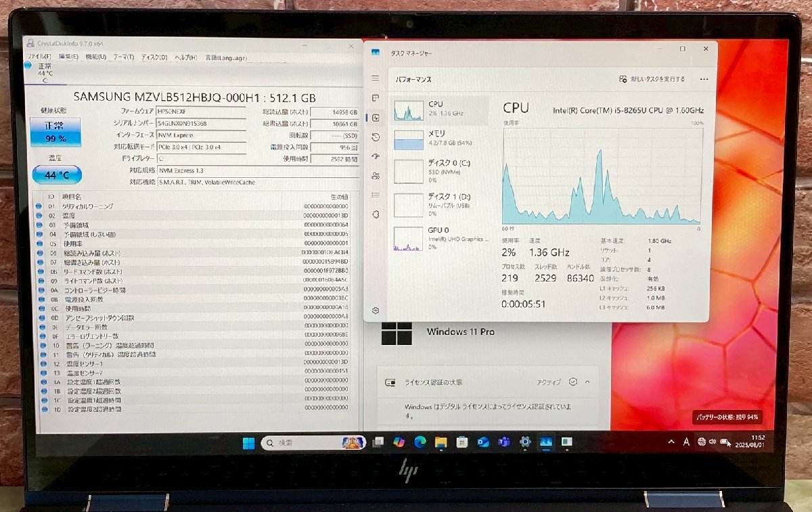Viewport: 812px width, 512px height.
Task: Click the 正常 99 % health status button
Action: (55, 133)
